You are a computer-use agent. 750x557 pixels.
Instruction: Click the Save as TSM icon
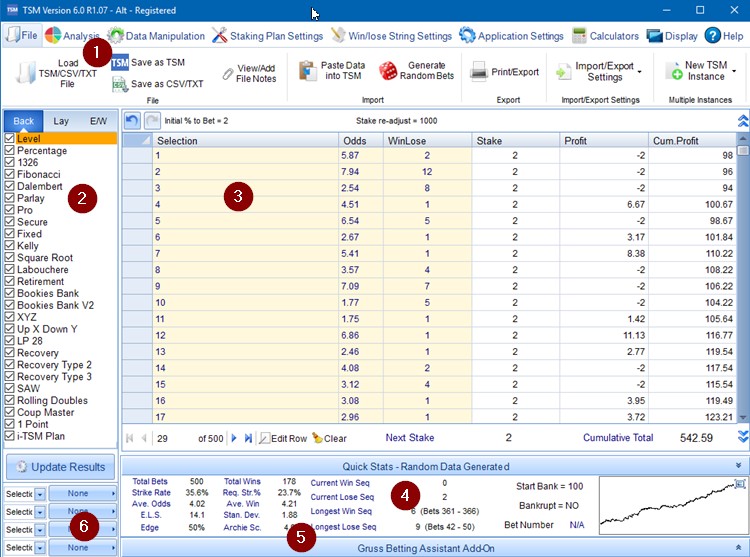pos(120,62)
